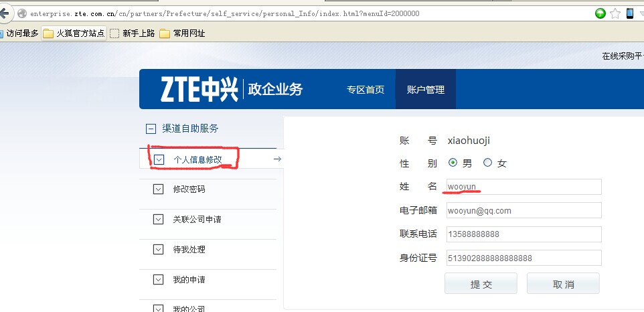Open the 常用网址 bookmarks folder

coord(182,33)
